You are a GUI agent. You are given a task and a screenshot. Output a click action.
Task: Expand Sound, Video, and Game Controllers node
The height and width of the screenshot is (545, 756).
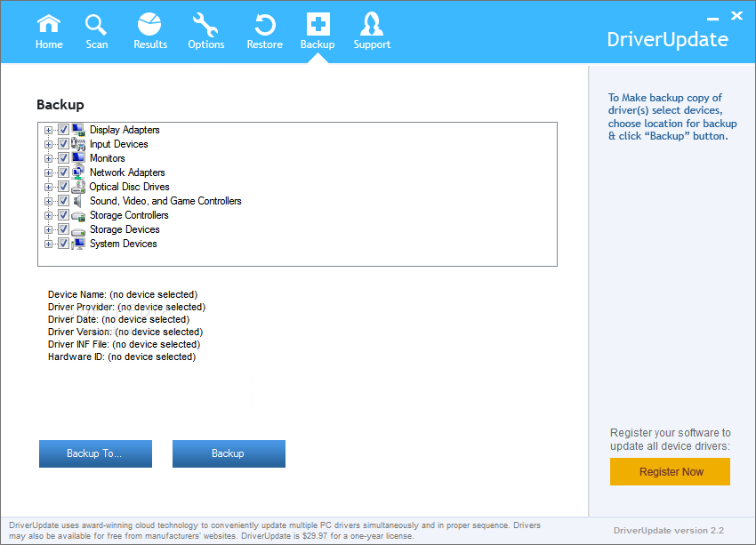click(48, 201)
